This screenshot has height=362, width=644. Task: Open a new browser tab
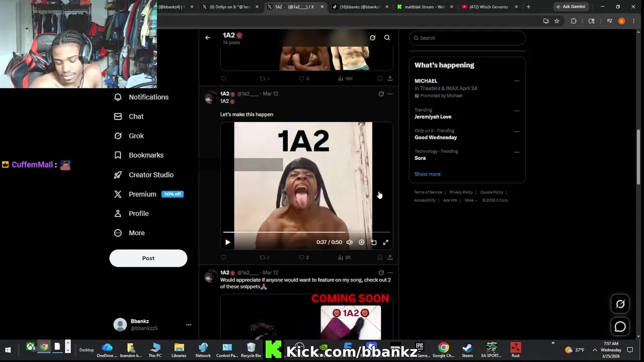(528, 7)
